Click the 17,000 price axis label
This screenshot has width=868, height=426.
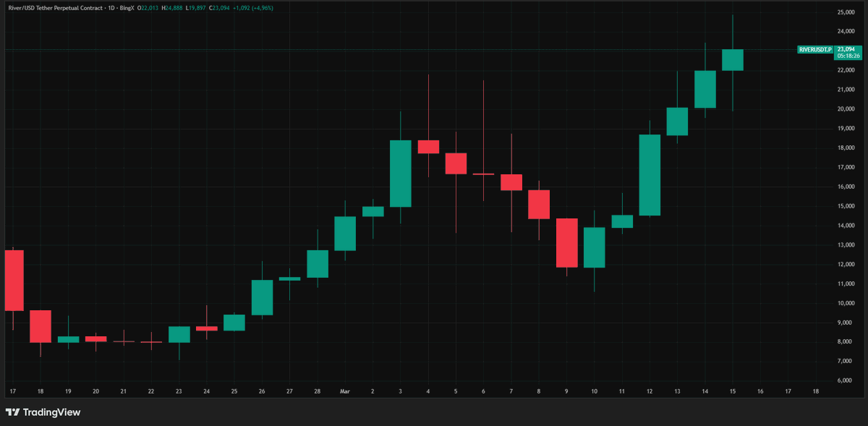click(846, 167)
